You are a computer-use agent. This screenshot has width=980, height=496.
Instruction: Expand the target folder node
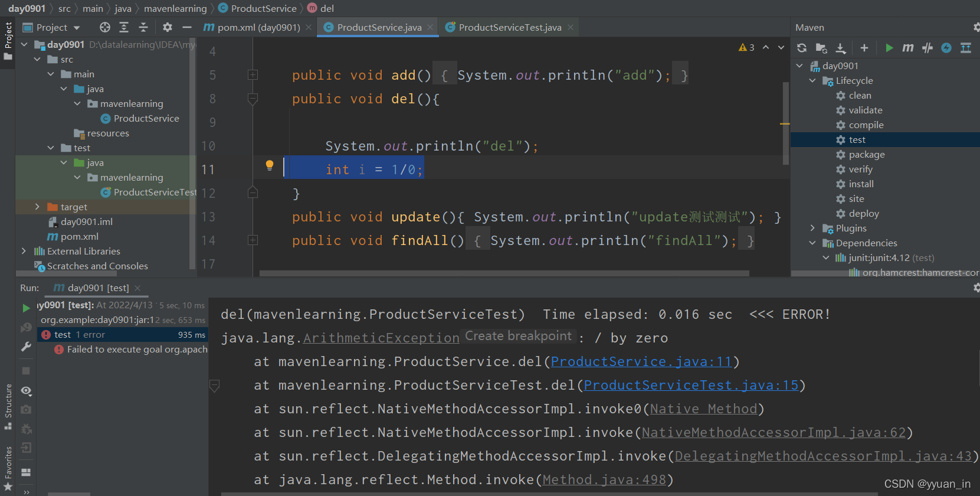click(37, 207)
